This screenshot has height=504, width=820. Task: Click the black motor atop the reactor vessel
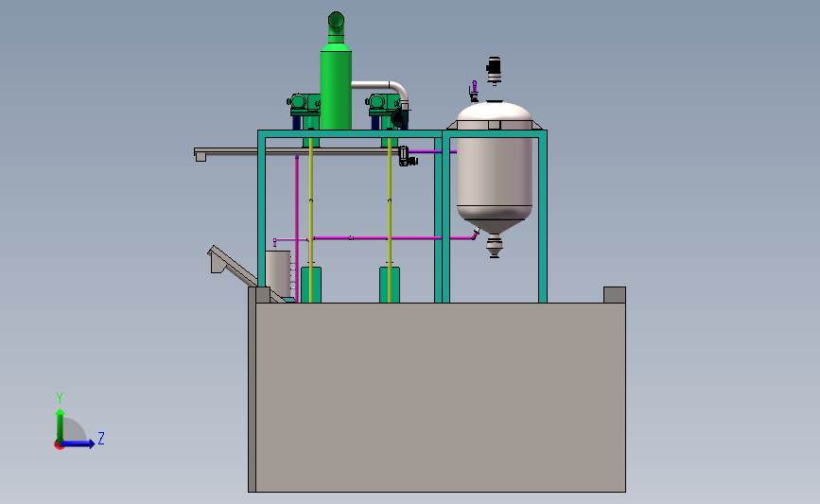494,70
